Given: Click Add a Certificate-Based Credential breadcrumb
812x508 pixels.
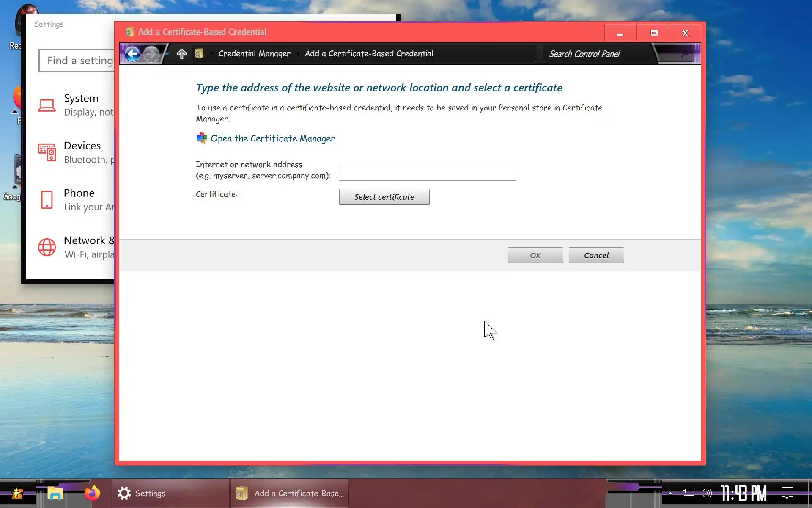Looking at the screenshot, I should point(369,54).
